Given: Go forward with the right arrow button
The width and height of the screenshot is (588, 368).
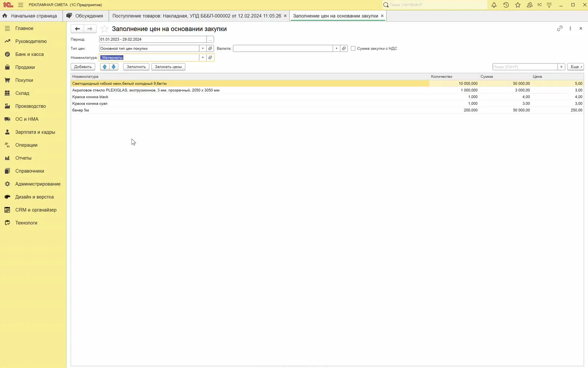Looking at the screenshot, I should pos(90,29).
